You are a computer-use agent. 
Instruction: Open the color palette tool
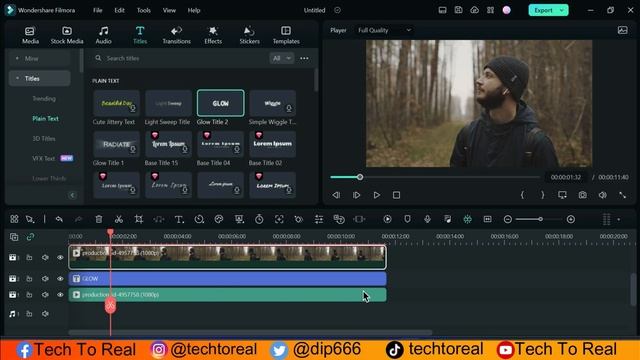[x=219, y=219]
